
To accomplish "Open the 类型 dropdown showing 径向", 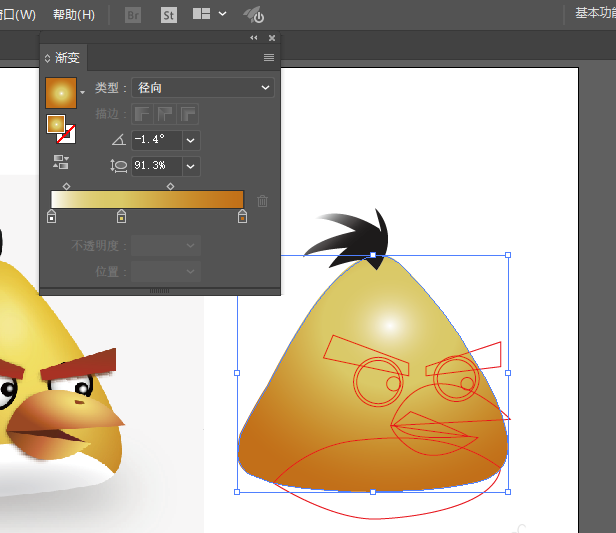I will tap(203, 88).
